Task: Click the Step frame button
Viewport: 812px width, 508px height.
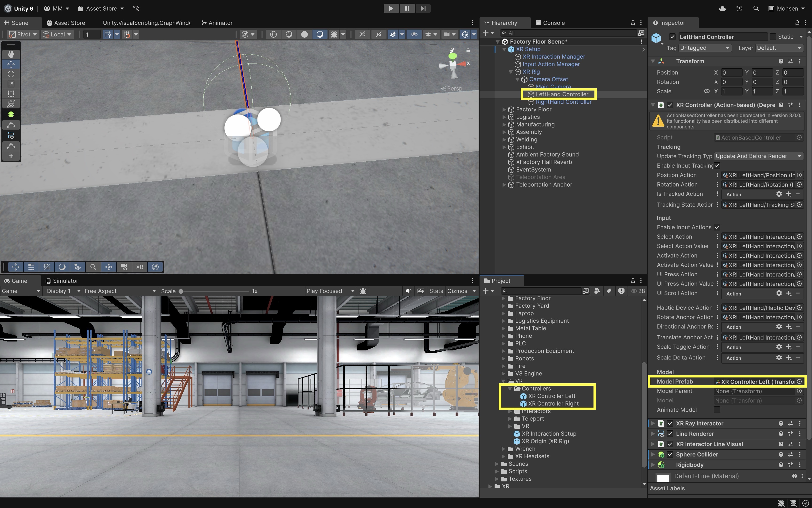Action: [423, 8]
